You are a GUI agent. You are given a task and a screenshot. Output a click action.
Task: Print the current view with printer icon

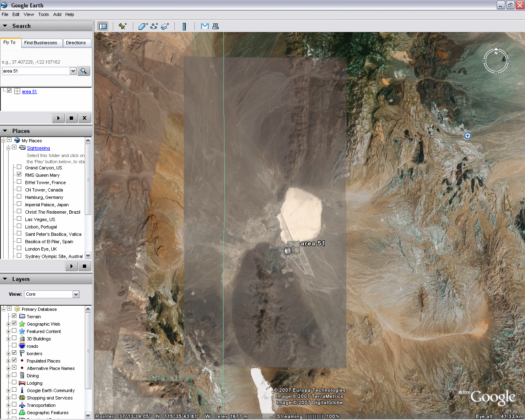pyautogui.click(x=215, y=26)
